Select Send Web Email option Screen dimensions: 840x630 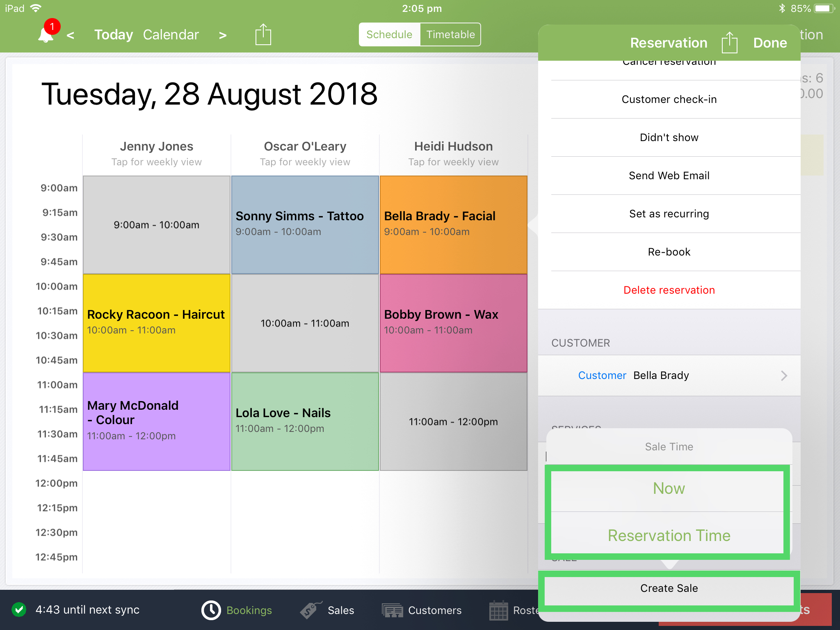pos(669,176)
